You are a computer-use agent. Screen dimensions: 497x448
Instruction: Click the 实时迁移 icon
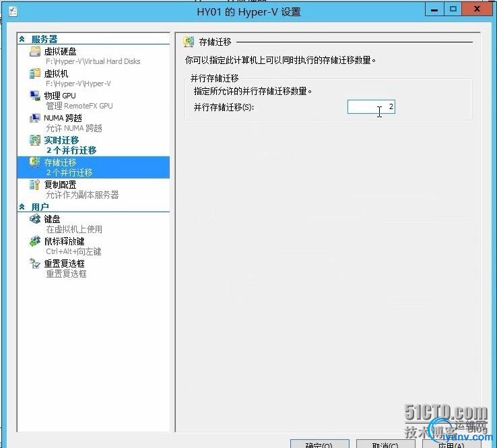(x=35, y=140)
